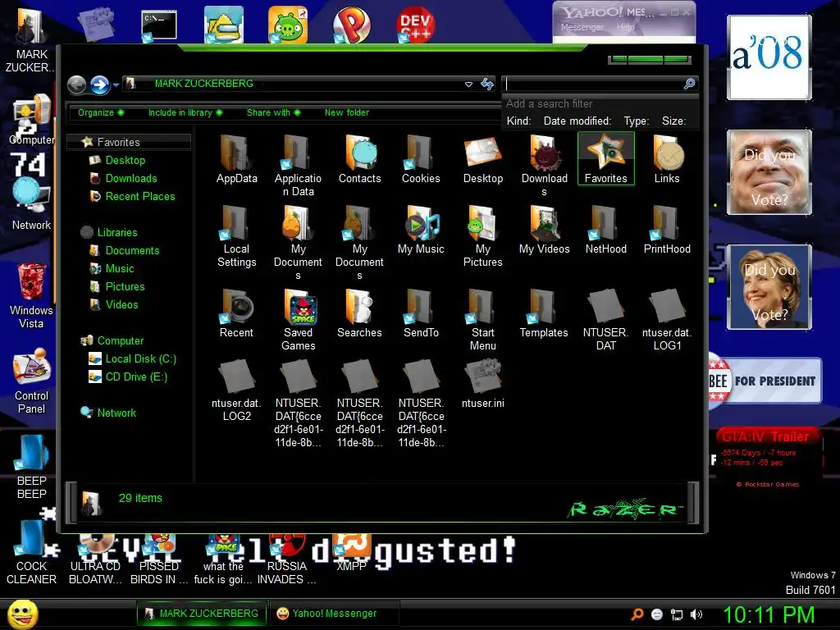Click the Forward navigation arrow

pyautogui.click(x=99, y=84)
